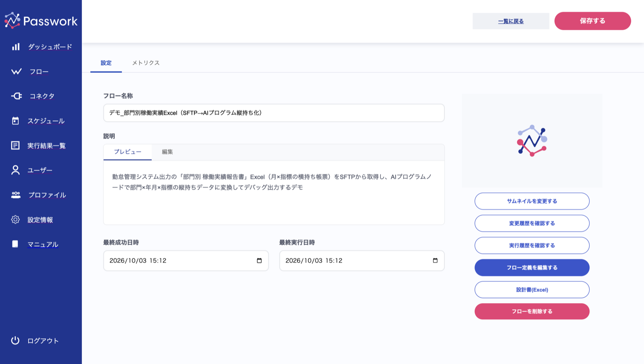Click the 設定情報 gear icon
The image size is (644, 364).
pyautogui.click(x=15, y=219)
